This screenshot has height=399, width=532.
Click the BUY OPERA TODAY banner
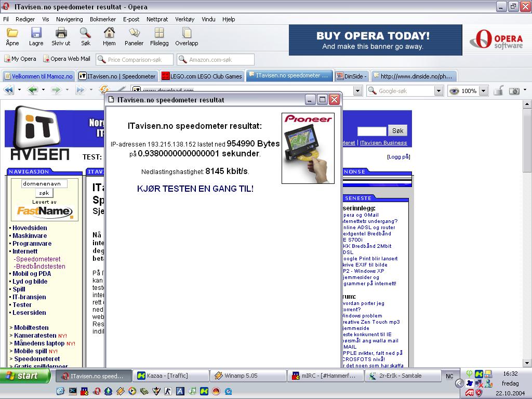pyautogui.click(x=375, y=40)
